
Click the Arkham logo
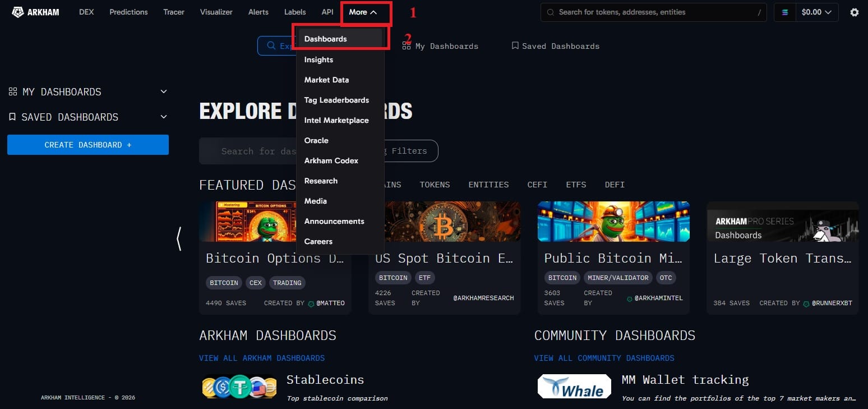pos(35,12)
